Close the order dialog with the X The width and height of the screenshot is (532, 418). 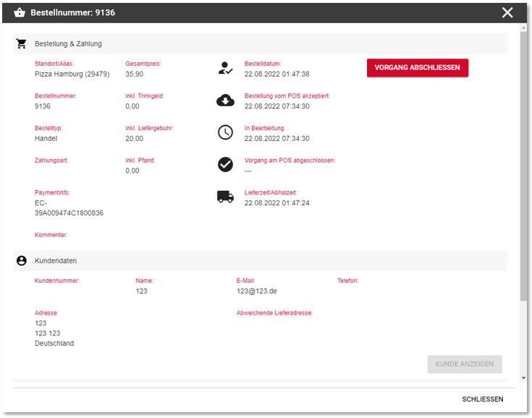point(507,12)
